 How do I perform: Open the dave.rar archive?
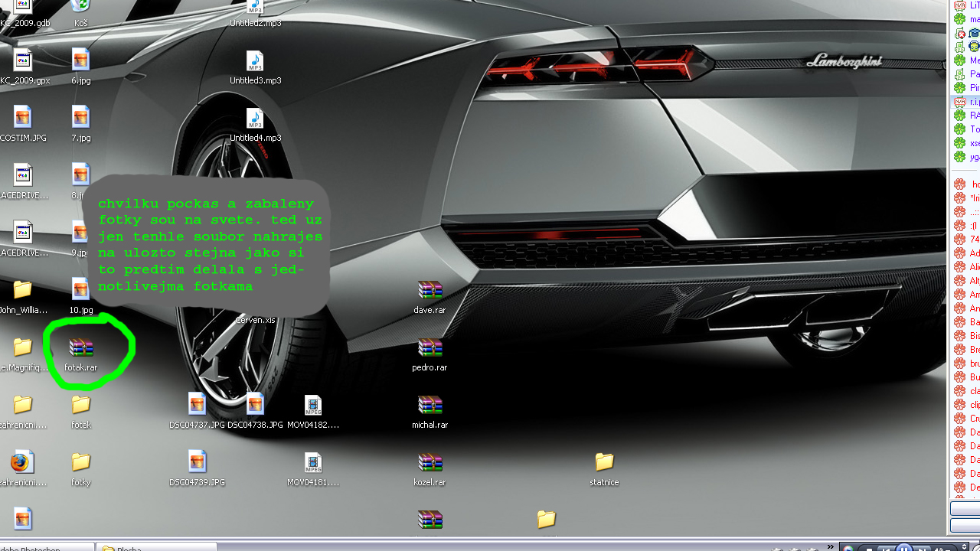[x=430, y=291]
